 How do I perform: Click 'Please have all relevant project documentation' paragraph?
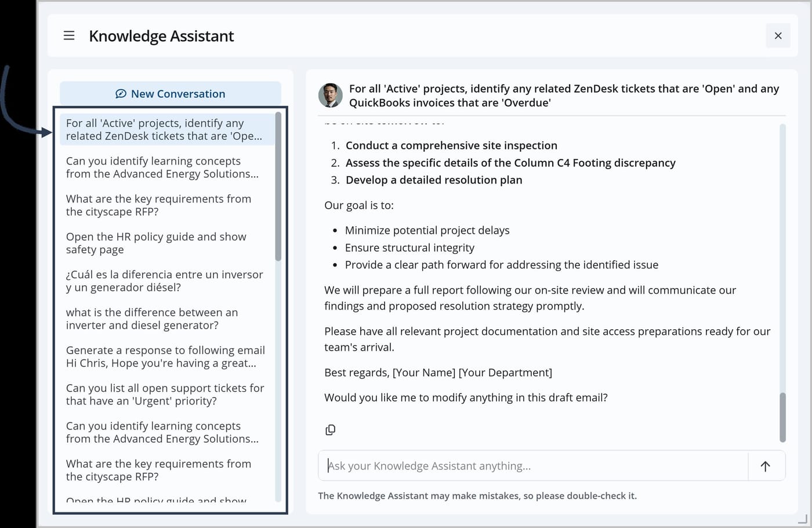[548, 339]
